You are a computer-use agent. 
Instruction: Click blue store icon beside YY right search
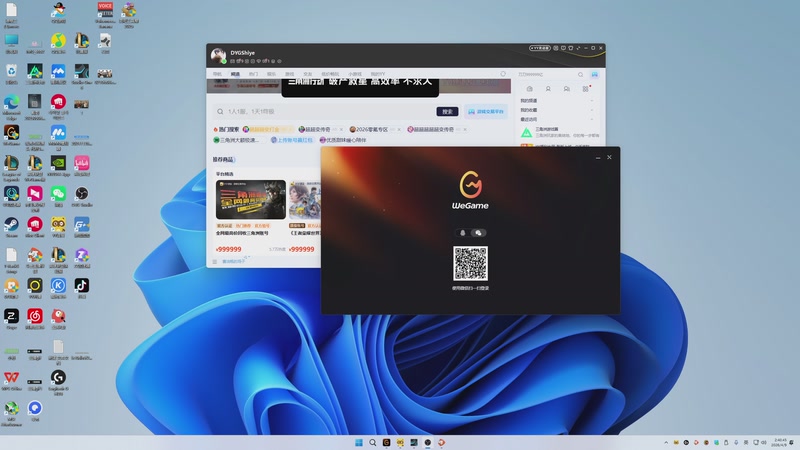click(x=594, y=74)
